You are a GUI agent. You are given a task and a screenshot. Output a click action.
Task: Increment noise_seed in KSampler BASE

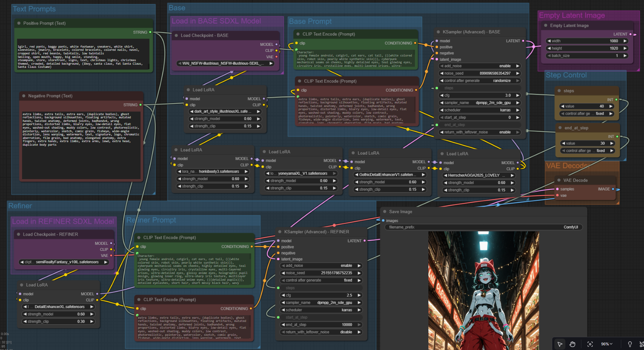pos(518,73)
